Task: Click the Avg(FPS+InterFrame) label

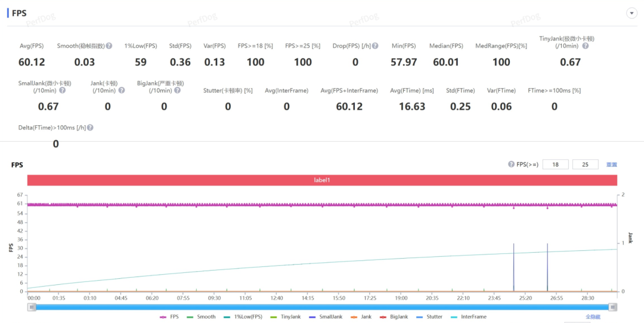Action: point(349,91)
